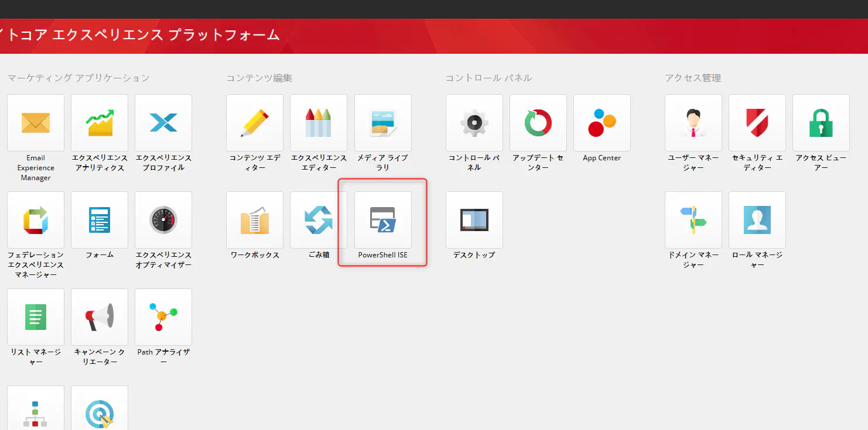Open the ごみ箱 recycle tile
The image size is (868, 430).
tap(319, 220)
